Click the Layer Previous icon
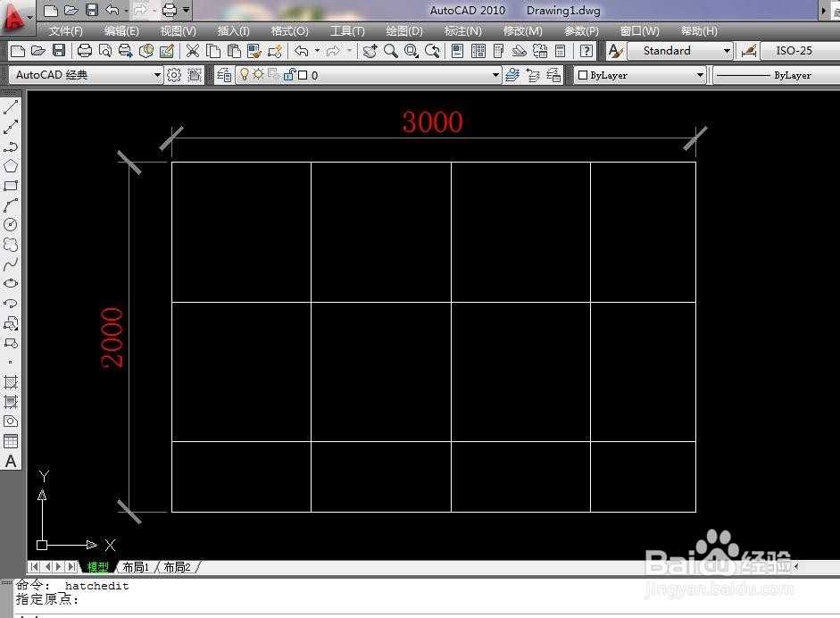 coord(533,75)
